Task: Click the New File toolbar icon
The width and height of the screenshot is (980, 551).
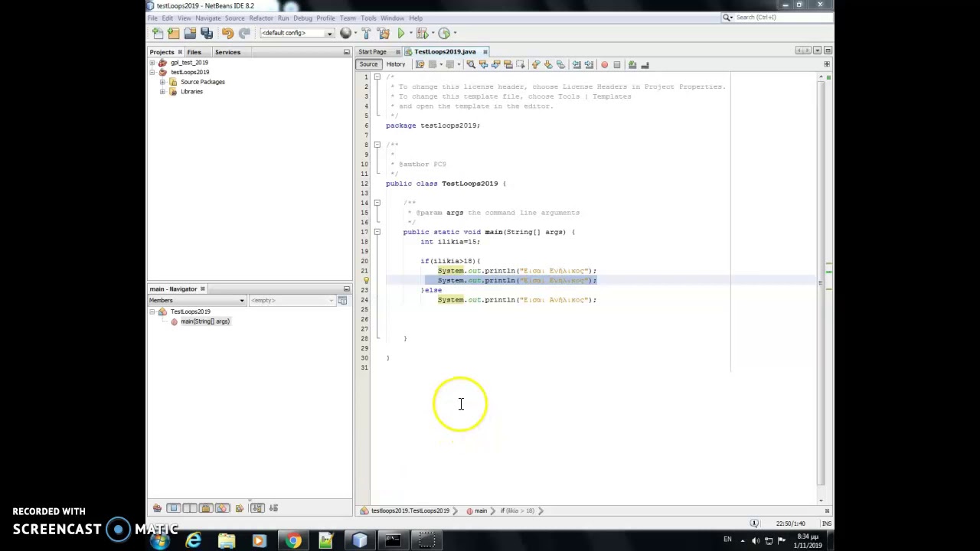Action: coord(157,33)
